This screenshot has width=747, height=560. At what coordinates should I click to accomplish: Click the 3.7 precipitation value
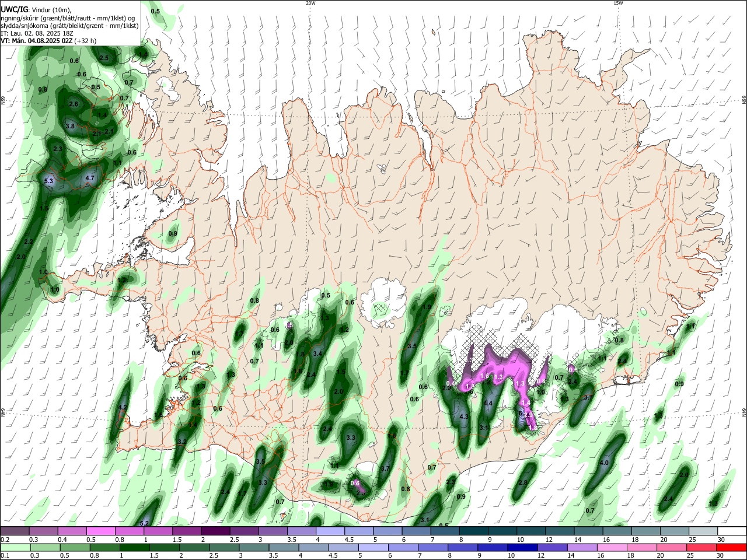[x=385, y=468]
